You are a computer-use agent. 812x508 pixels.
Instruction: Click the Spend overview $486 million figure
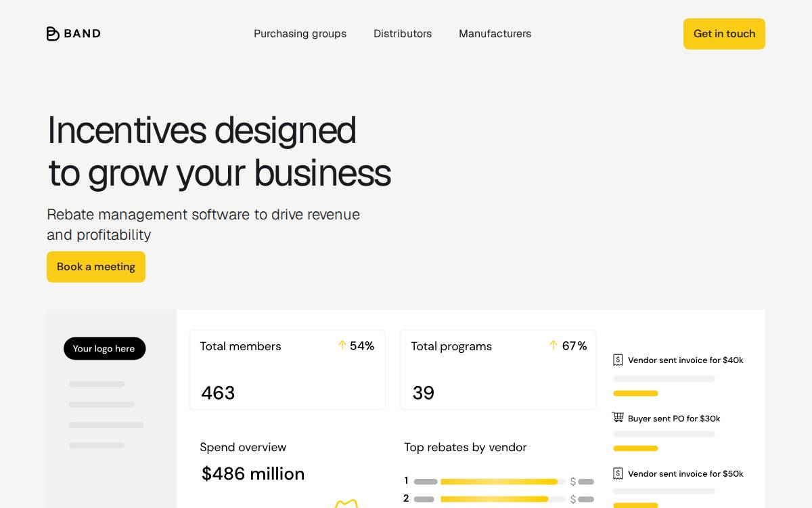253,473
